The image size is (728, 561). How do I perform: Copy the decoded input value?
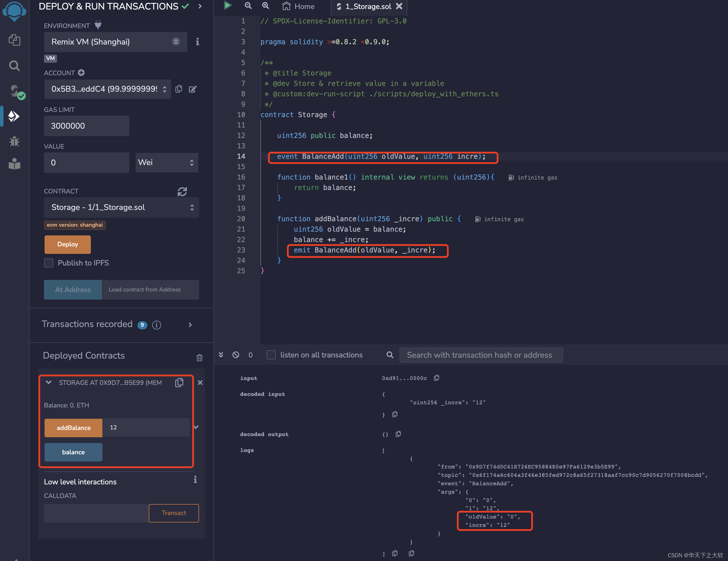(x=395, y=414)
